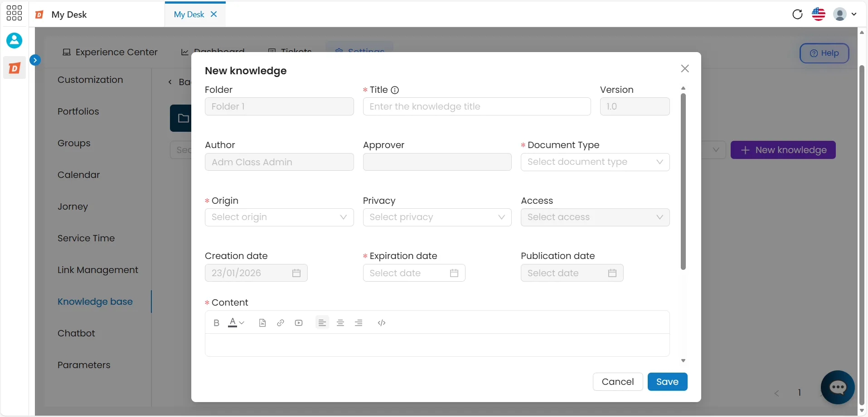
Task: Cancel the New knowledge dialog
Action: pyautogui.click(x=618, y=382)
